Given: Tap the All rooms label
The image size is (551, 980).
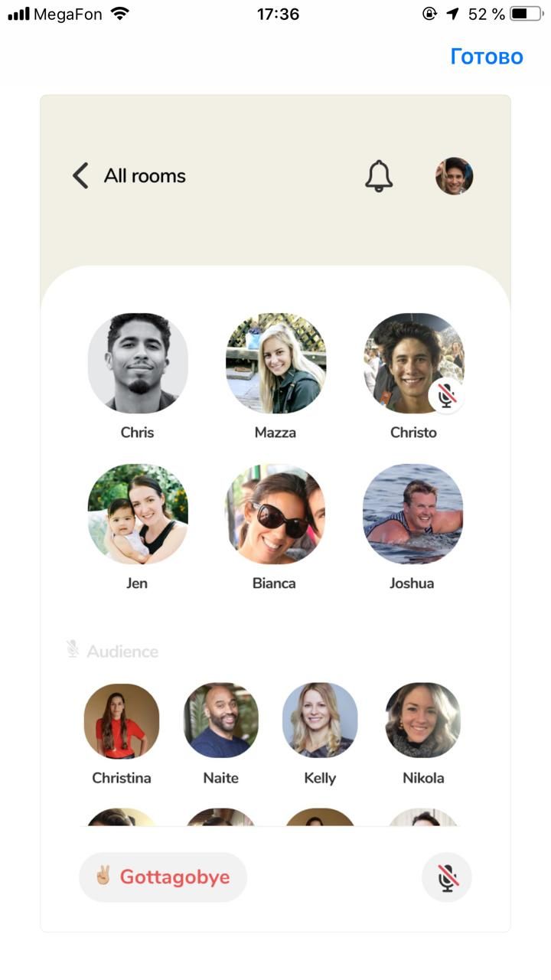Looking at the screenshot, I should coord(145,176).
